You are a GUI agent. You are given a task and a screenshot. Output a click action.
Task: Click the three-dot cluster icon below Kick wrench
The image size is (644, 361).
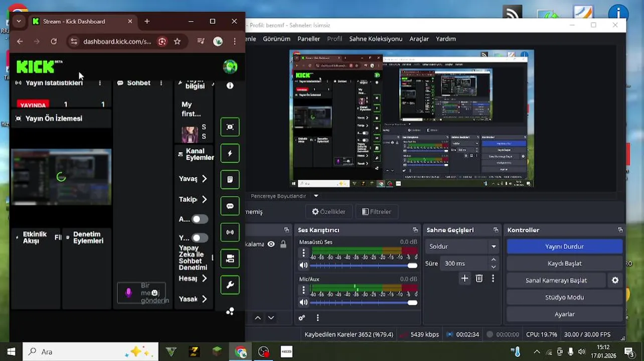click(x=230, y=311)
